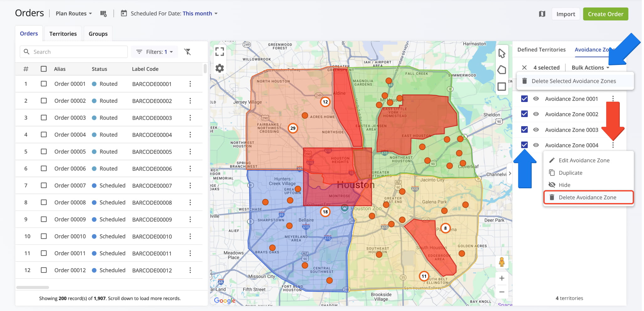The height and width of the screenshot is (311, 644).
Task: Click into the Search orders field
Action: [74, 52]
